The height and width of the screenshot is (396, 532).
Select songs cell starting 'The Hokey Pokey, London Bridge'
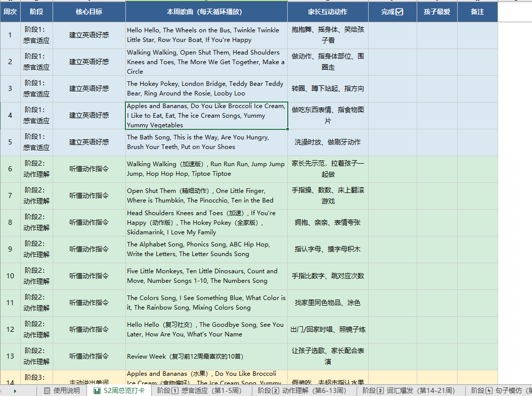[206, 89]
